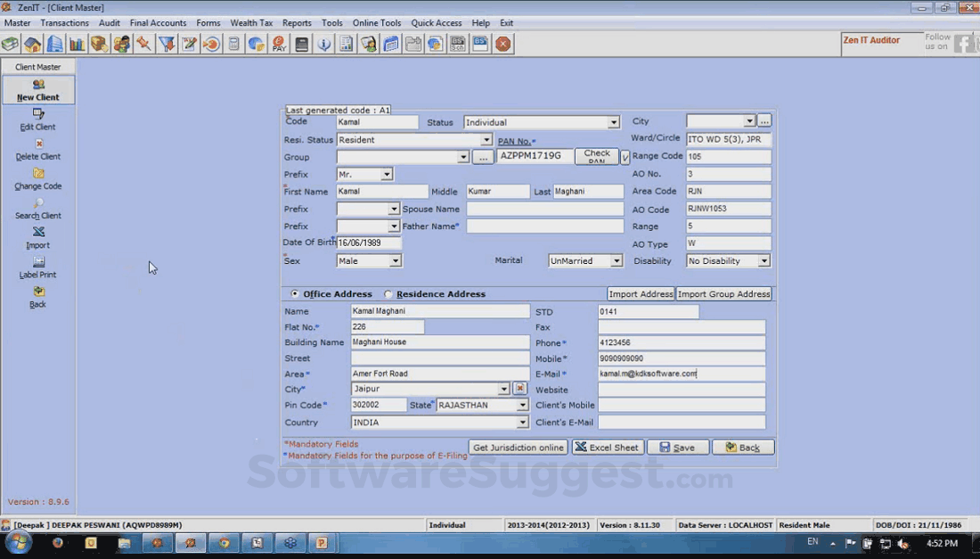Select the Office Address radio button
Viewport: 980px width, 559px height.
pos(296,294)
